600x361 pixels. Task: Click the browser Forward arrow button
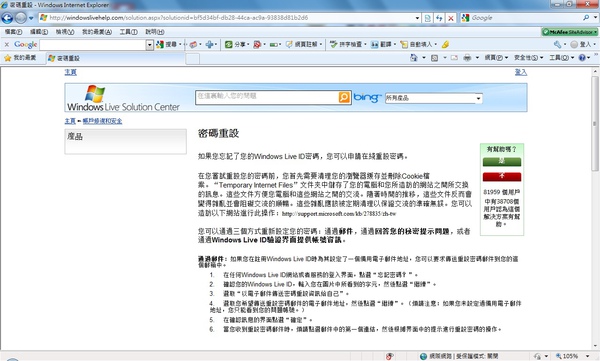click(x=21, y=18)
